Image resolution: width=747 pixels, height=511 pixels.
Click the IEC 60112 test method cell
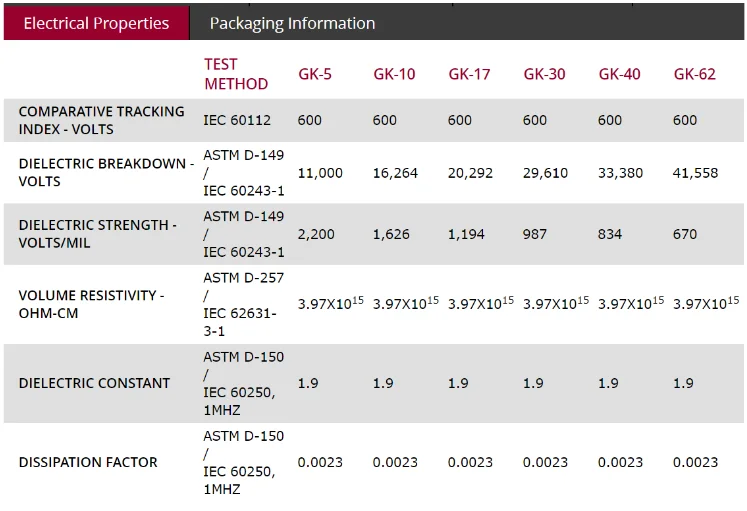click(237, 120)
